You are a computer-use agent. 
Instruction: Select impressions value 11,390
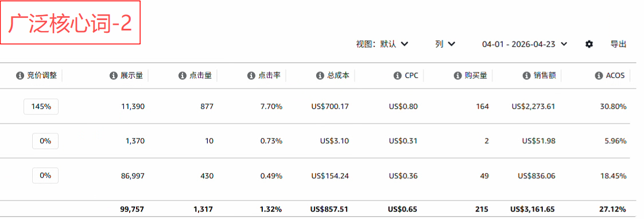tap(133, 106)
